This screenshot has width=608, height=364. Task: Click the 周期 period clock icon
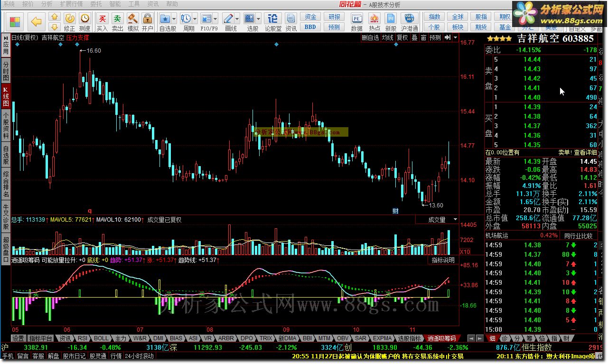pyautogui.click(x=186, y=19)
